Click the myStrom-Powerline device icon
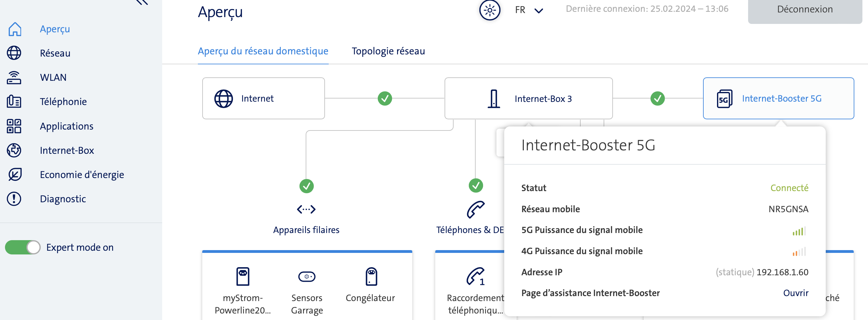 (x=243, y=277)
